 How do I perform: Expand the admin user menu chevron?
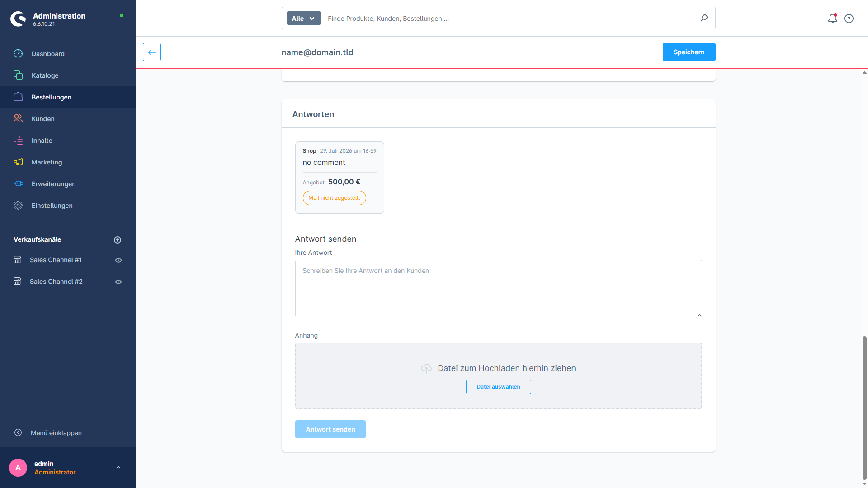pos(118,468)
